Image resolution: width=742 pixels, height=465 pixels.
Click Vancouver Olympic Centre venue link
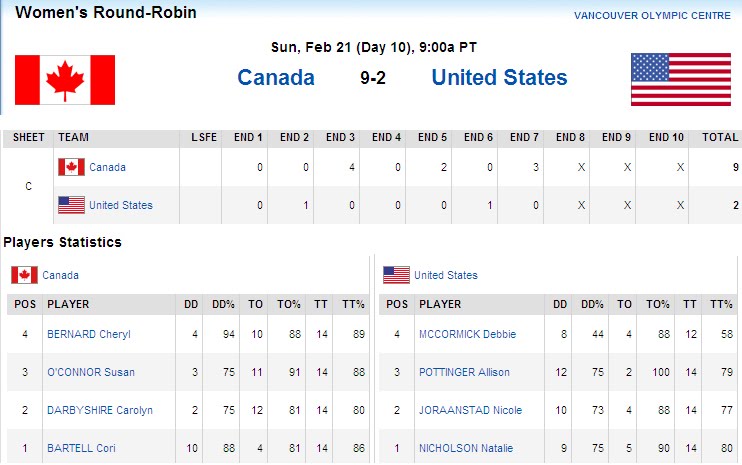pyautogui.click(x=654, y=15)
